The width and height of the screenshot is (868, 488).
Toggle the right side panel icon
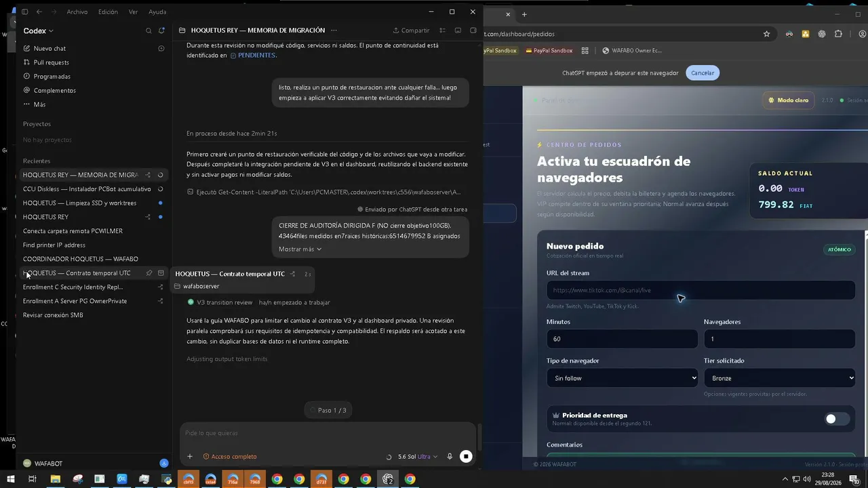tap(473, 30)
